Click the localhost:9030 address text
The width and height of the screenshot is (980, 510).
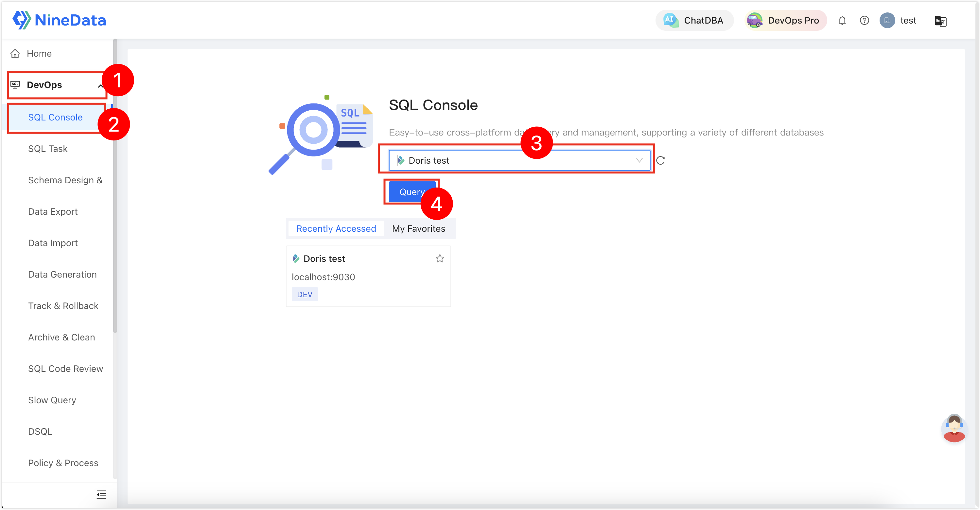(x=323, y=277)
